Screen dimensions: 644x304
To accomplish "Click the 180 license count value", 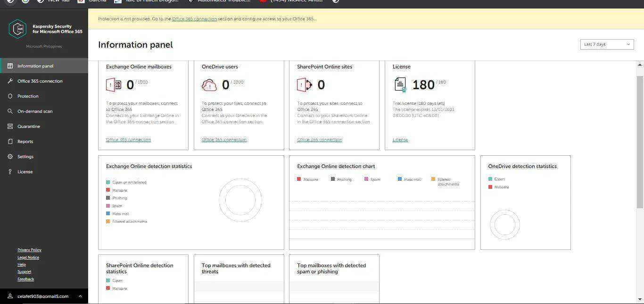I will pos(423,85).
